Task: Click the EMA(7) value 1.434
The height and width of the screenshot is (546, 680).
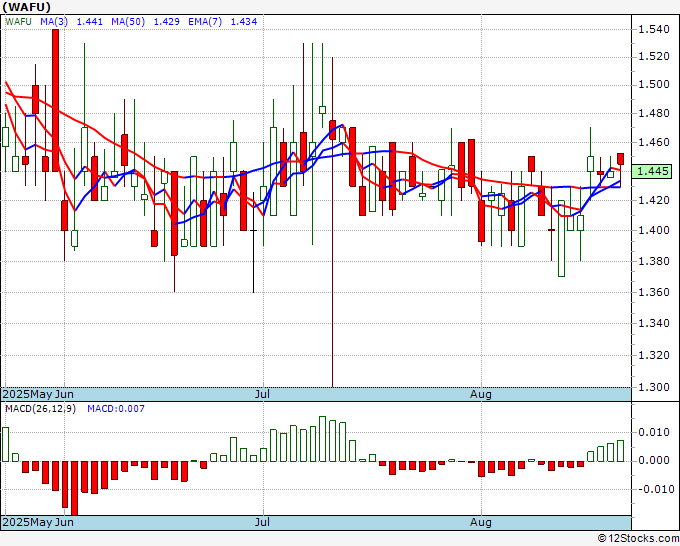Action: point(244,22)
